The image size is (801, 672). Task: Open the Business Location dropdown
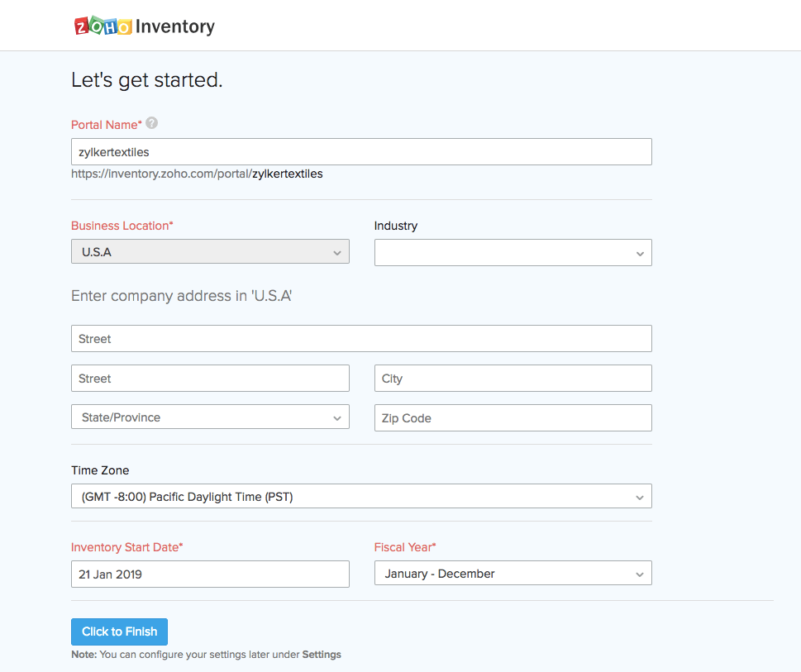210,252
